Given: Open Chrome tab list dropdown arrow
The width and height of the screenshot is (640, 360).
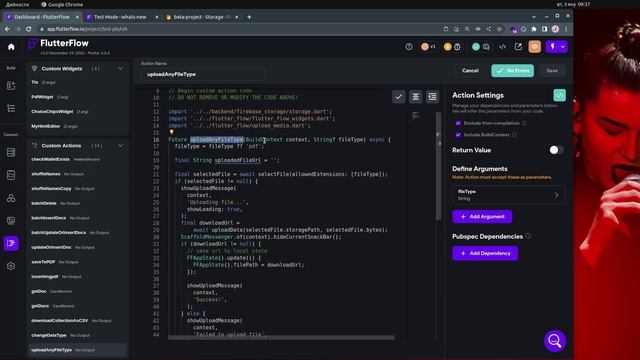Looking at the screenshot, I should coord(534,17).
